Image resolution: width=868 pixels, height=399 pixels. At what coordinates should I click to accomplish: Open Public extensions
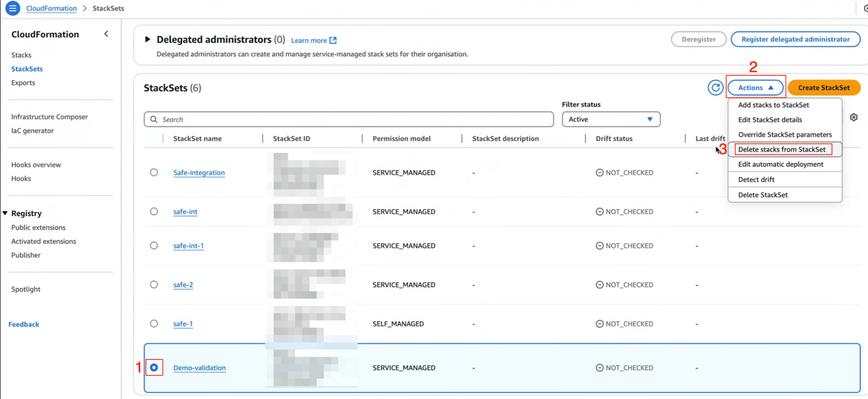pyautogui.click(x=38, y=227)
